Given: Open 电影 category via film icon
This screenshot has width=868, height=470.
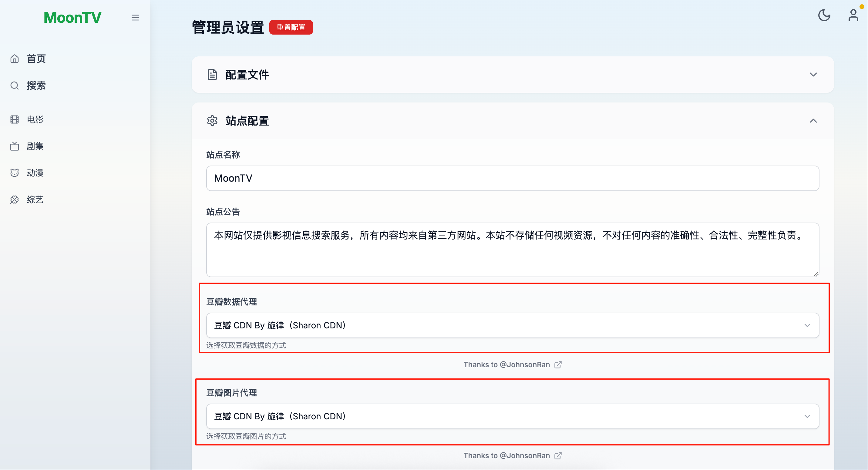Looking at the screenshot, I should [x=15, y=119].
